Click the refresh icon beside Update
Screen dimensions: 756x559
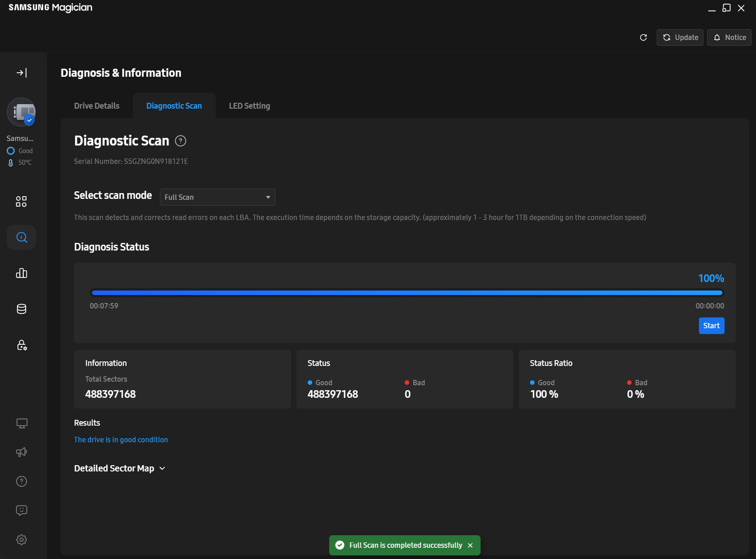pyautogui.click(x=643, y=38)
